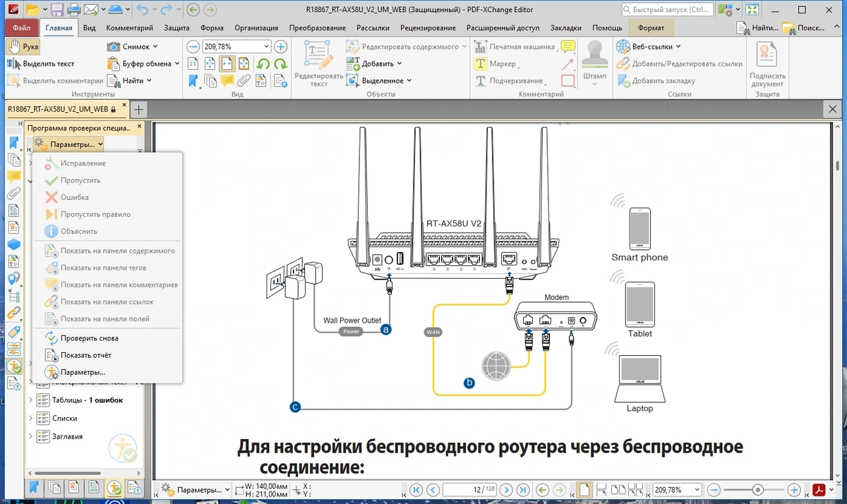This screenshot has height=504, width=847.
Task: Click Подписать документ button
Action: (x=767, y=64)
